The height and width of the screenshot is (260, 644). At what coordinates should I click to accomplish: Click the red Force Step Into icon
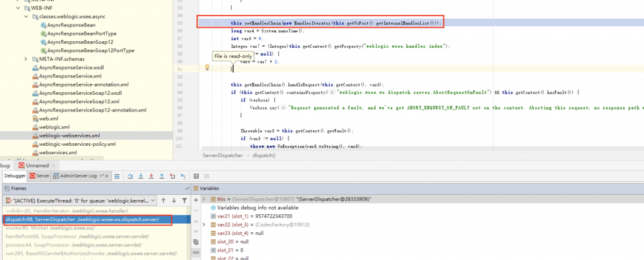click(x=151, y=176)
